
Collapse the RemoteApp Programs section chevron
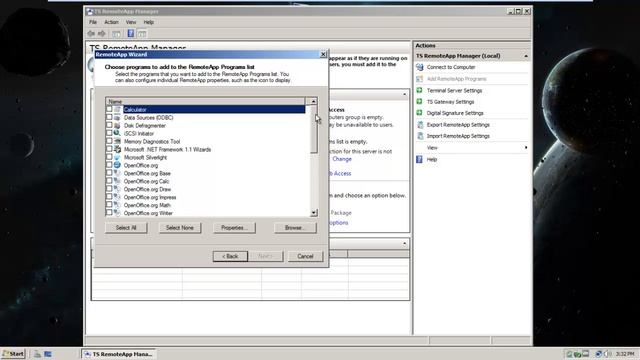(x=404, y=244)
